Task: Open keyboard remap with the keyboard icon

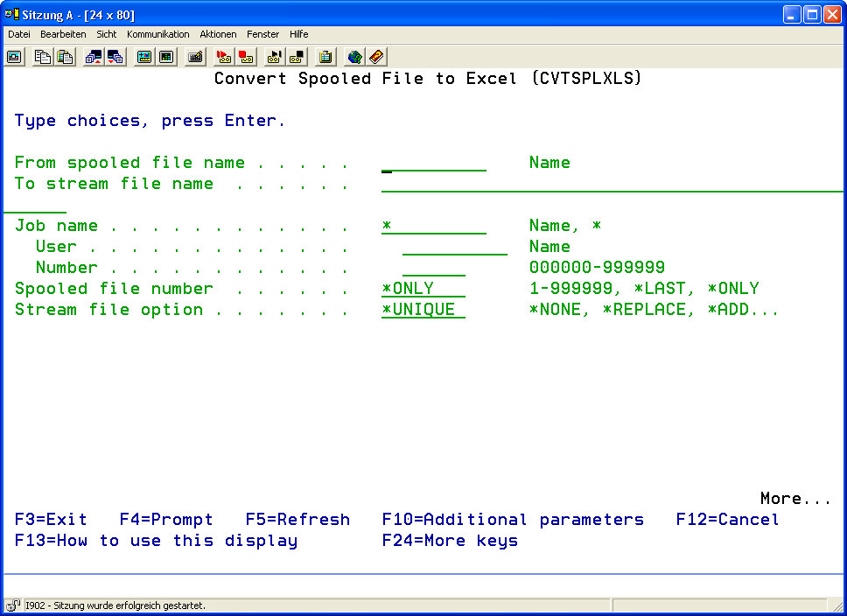Action: 196,57
